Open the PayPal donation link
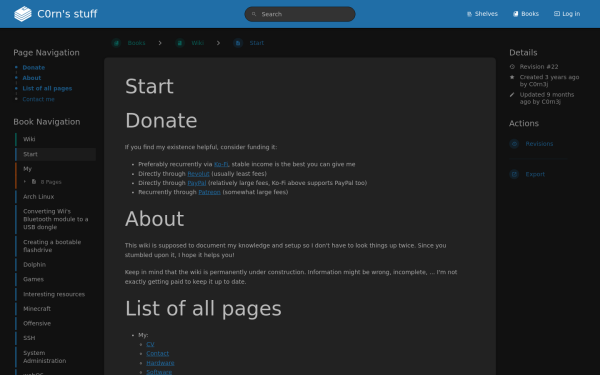Screen dimensions: 600x375 click(x=197, y=183)
